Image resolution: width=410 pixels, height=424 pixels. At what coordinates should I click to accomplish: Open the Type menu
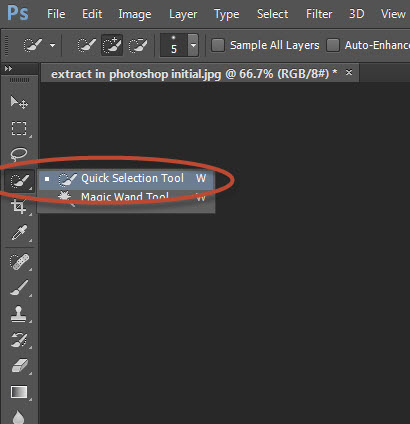pos(227,14)
